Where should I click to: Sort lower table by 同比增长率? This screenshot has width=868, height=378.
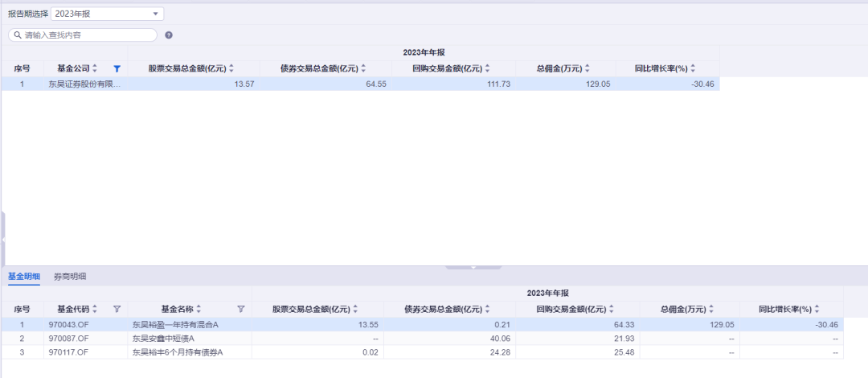(817, 309)
